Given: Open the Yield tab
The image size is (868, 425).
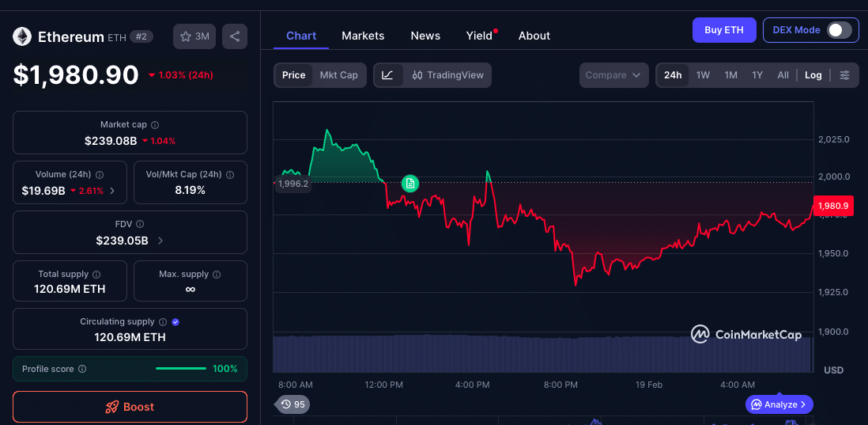Looking at the screenshot, I should pyautogui.click(x=479, y=36).
